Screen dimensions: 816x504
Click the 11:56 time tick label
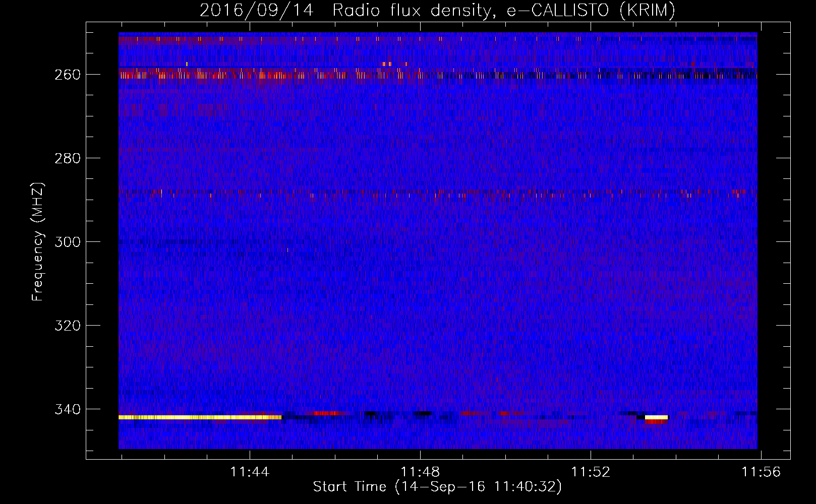(x=761, y=472)
